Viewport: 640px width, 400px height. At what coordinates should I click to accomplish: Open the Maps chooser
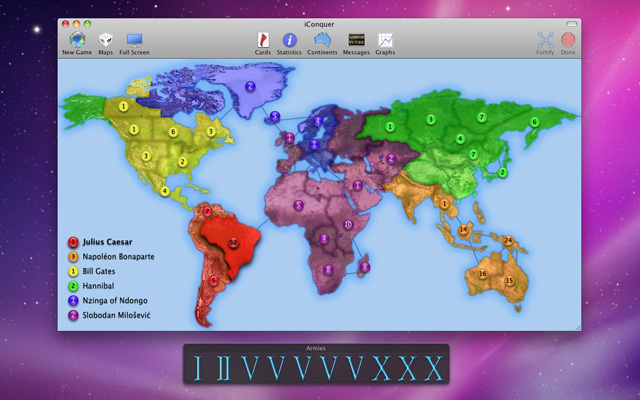click(105, 40)
